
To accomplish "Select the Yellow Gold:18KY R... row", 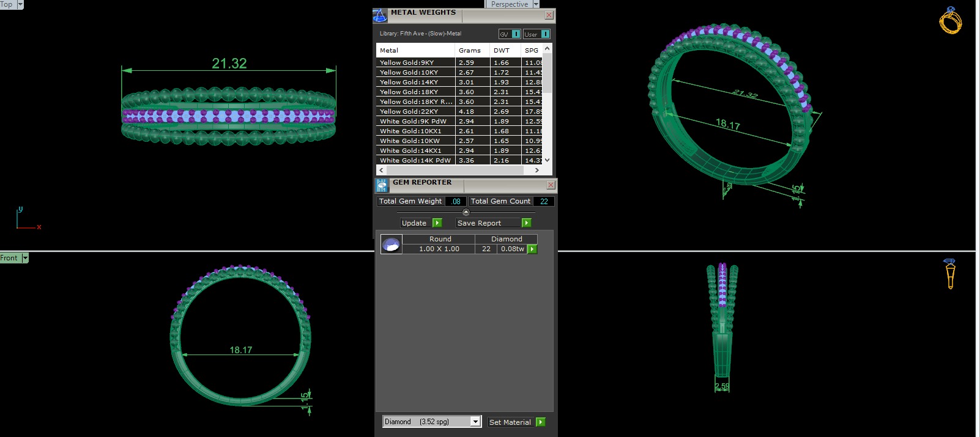I will [x=459, y=101].
